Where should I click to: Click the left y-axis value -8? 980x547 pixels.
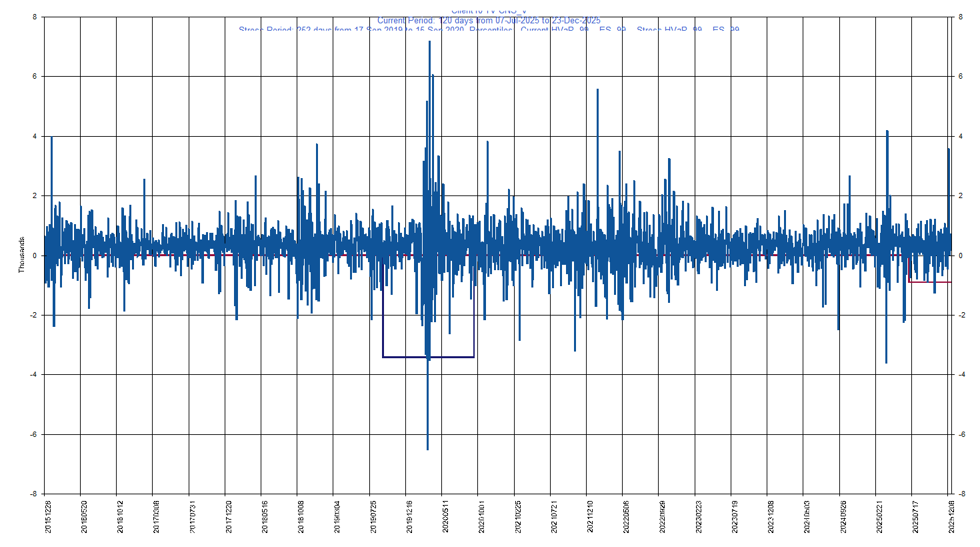click(33, 494)
